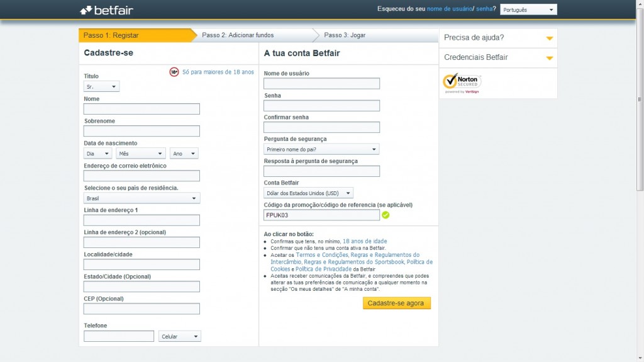
Task: Click the page vertical scrollbar thumb
Action: pos(640,99)
